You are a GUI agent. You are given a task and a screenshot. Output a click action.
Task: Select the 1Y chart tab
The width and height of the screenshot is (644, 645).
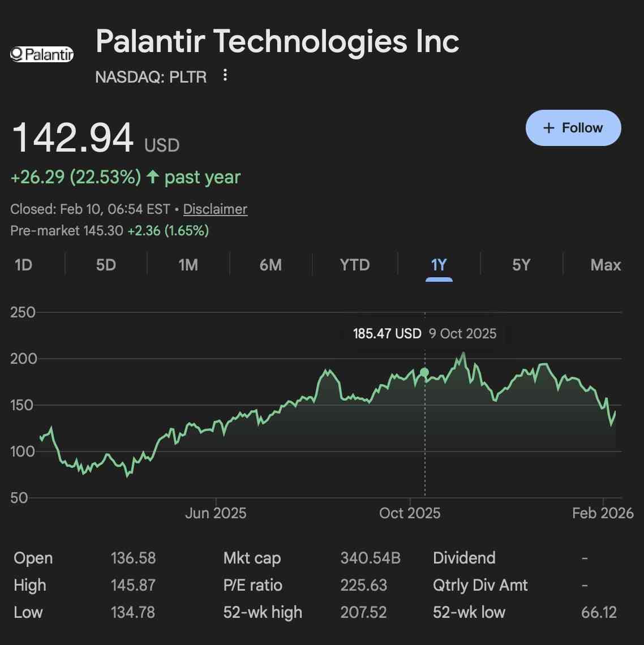439,265
